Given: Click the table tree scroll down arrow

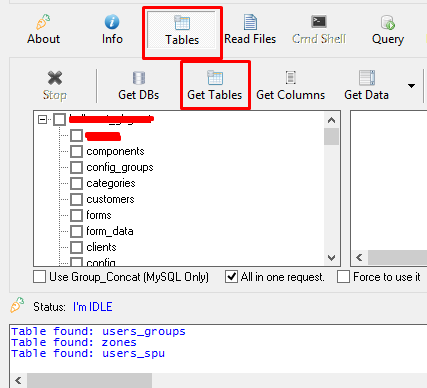Looking at the screenshot, I should [331, 258].
